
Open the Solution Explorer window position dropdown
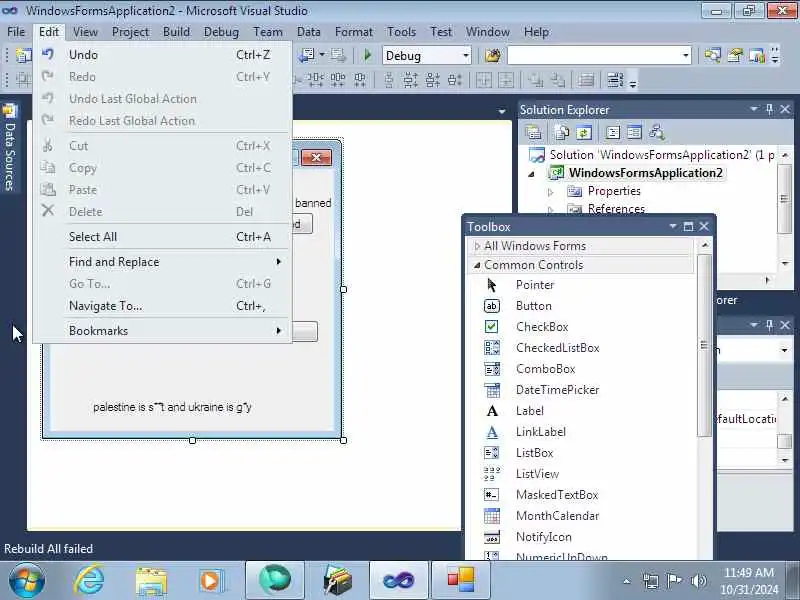tap(754, 109)
